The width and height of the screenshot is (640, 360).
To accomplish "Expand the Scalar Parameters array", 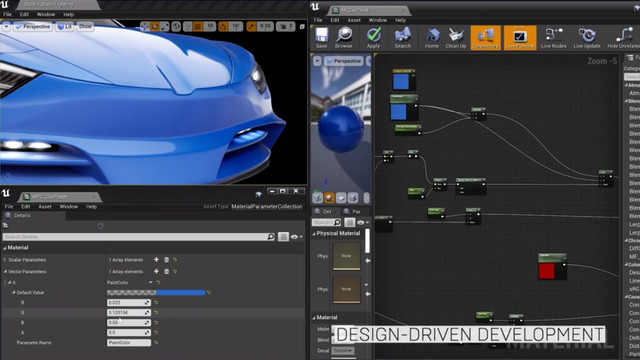I will point(5,260).
